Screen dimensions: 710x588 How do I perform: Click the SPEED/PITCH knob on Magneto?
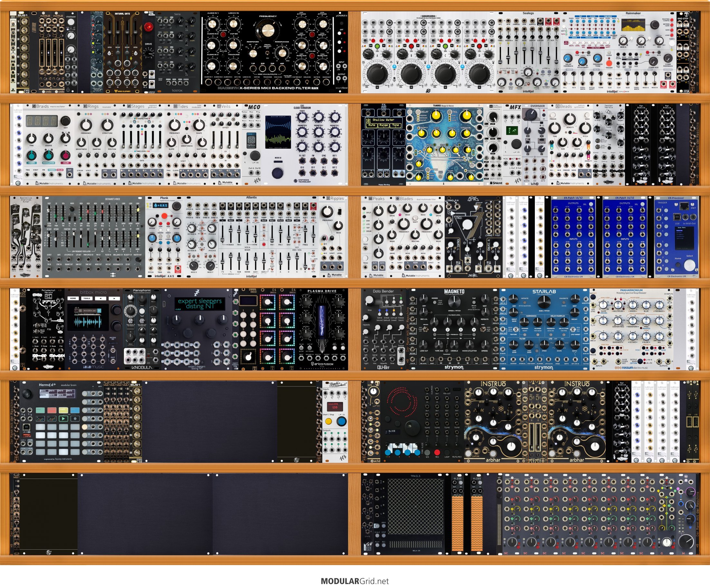[x=454, y=303]
